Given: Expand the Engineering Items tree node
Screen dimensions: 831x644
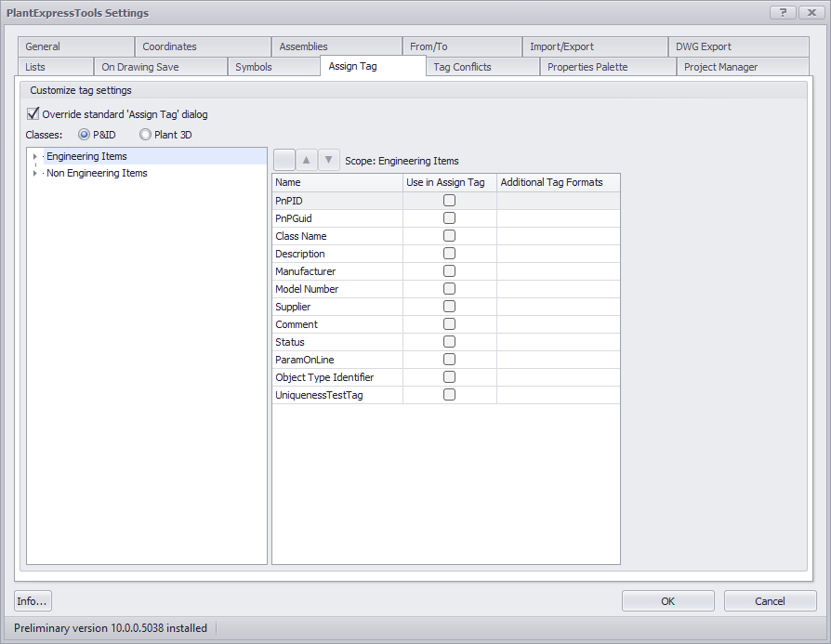Looking at the screenshot, I should click(35, 156).
